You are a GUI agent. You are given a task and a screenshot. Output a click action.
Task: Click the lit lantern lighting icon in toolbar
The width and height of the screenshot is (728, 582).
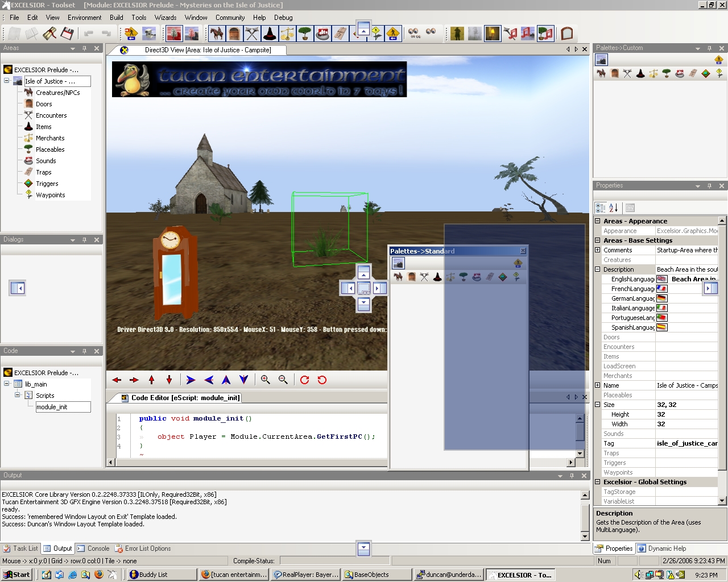(493, 34)
